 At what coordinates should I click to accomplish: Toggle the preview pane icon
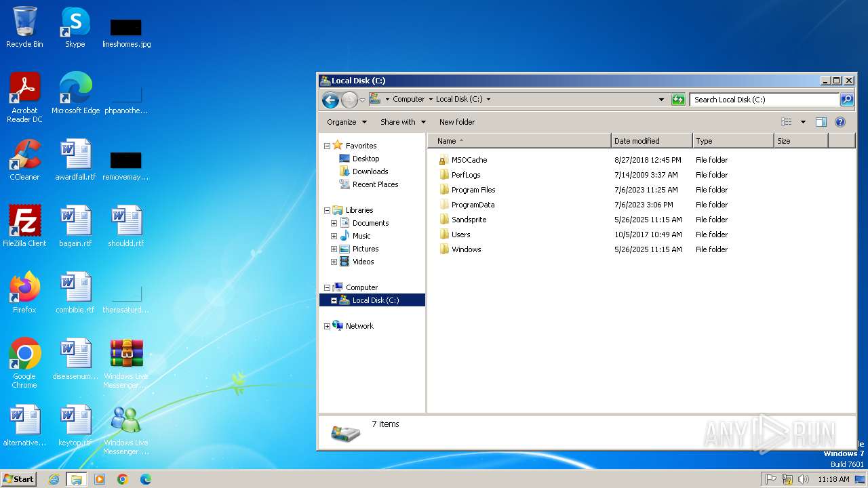(x=821, y=122)
